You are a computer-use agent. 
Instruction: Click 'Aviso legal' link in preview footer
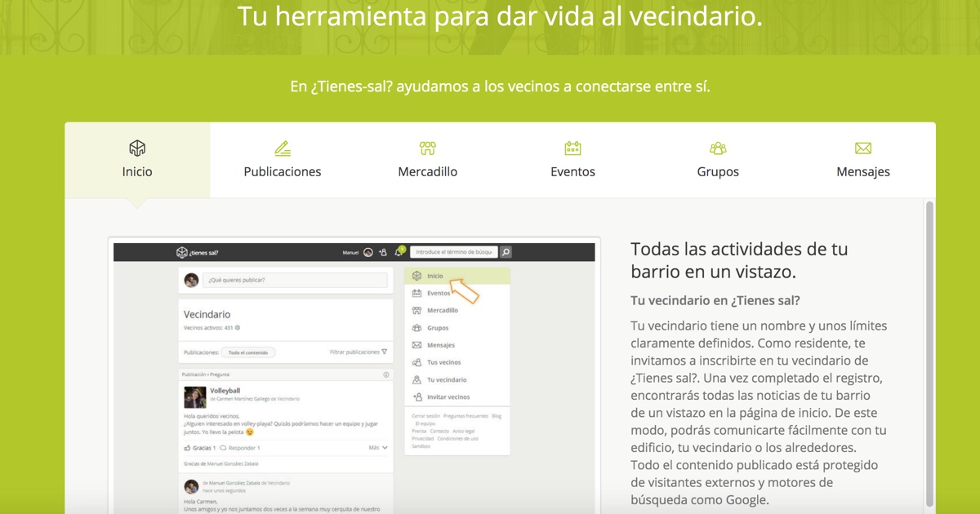[x=463, y=431]
